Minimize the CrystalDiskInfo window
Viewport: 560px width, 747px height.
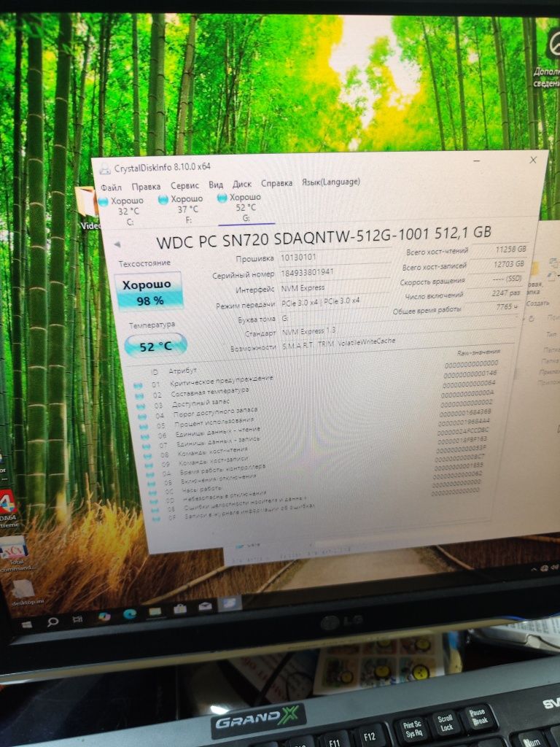pyautogui.click(x=477, y=161)
